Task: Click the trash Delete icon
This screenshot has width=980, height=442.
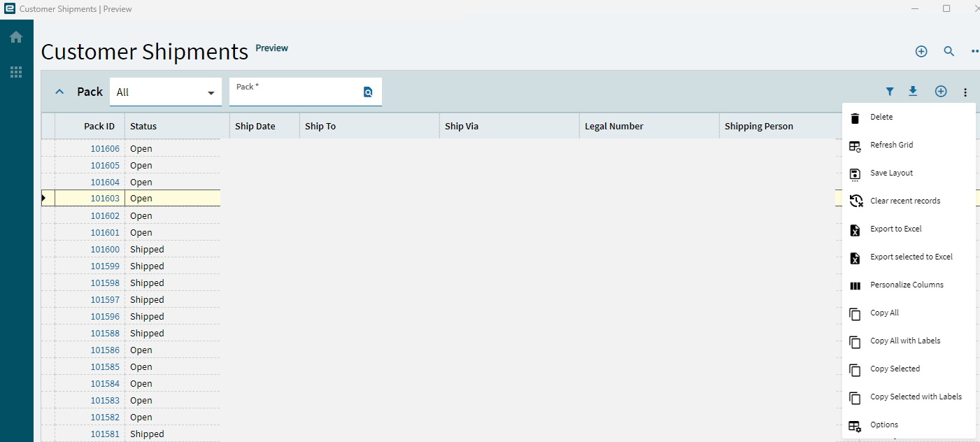Action: [855, 117]
